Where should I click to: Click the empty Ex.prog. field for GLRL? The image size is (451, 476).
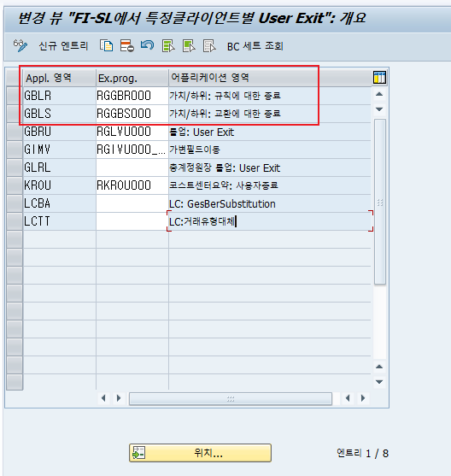pos(132,167)
